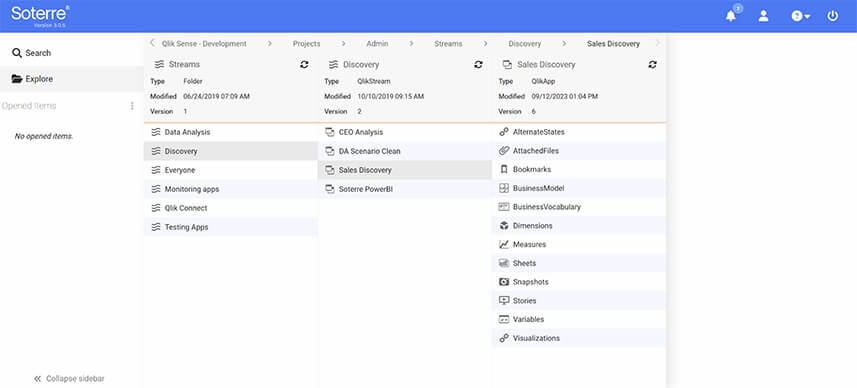
Task: Select the Sales Discovery app row
Action: pos(404,170)
